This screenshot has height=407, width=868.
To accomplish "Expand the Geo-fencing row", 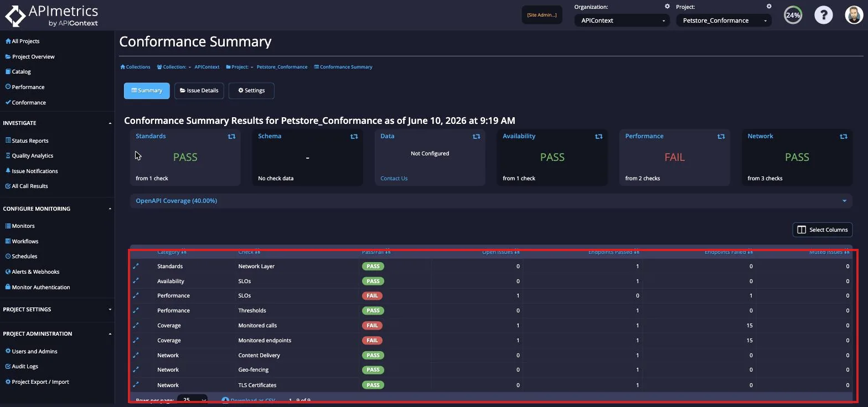I will pyautogui.click(x=136, y=369).
